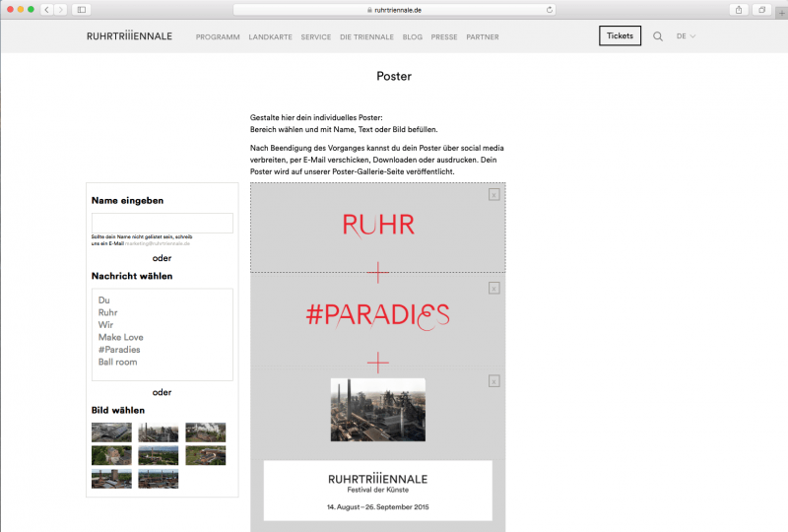Select the message 'Ball room'
Viewport: 788px width, 532px height.
(x=117, y=362)
